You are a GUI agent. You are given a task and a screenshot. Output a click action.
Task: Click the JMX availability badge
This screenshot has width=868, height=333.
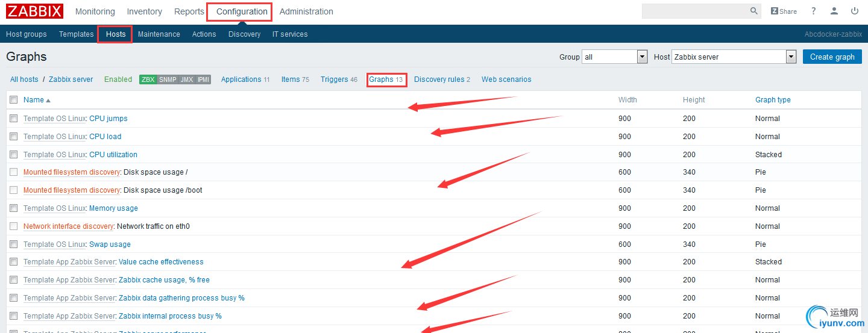pyautogui.click(x=187, y=79)
